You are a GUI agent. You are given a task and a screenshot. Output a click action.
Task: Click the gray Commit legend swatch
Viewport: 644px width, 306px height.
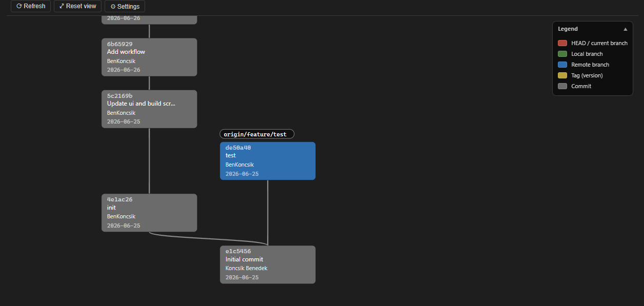point(562,86)
